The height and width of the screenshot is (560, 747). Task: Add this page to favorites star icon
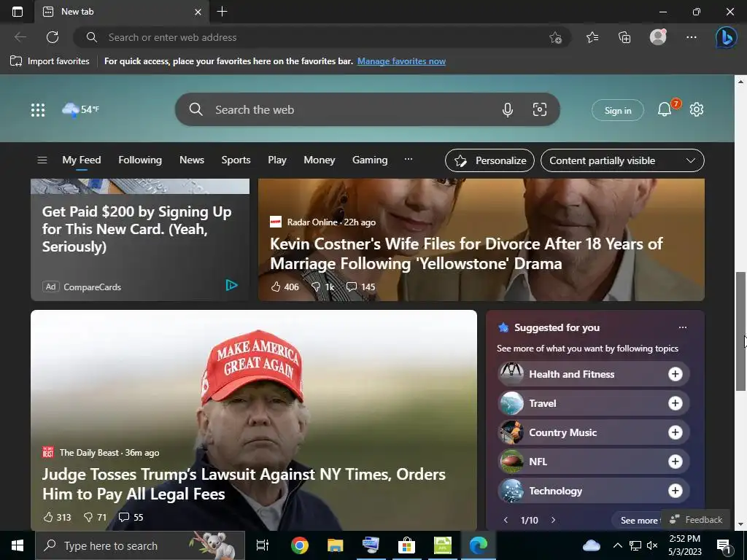[555, 37]
